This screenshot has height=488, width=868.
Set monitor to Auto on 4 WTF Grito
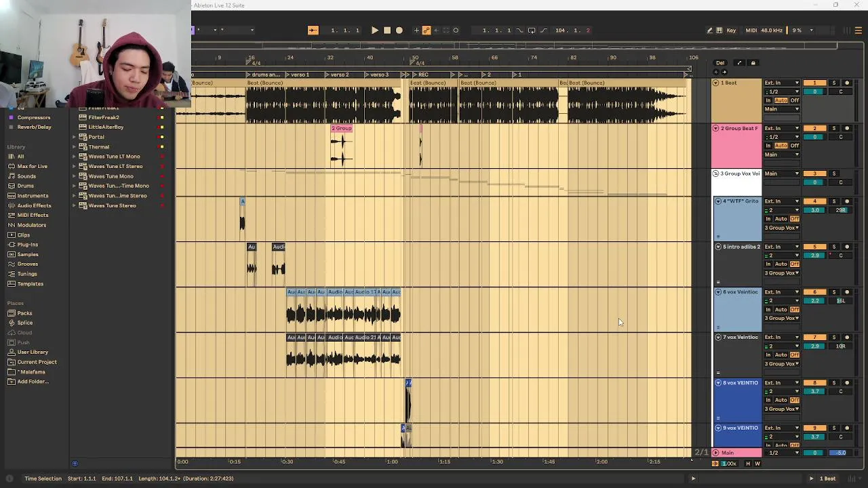point(781,219)
